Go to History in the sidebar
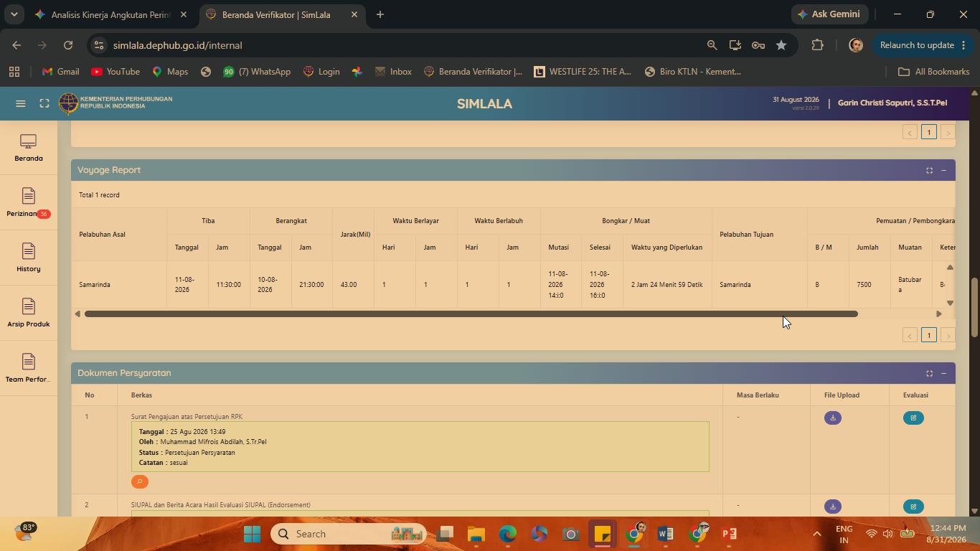Screen dimensions: 980x551 point(29,258)
